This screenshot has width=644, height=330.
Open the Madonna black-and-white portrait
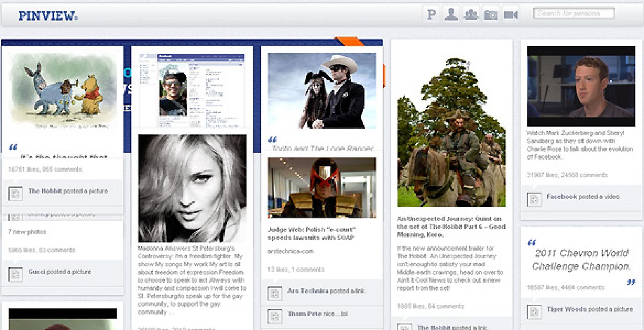[192, 188]
